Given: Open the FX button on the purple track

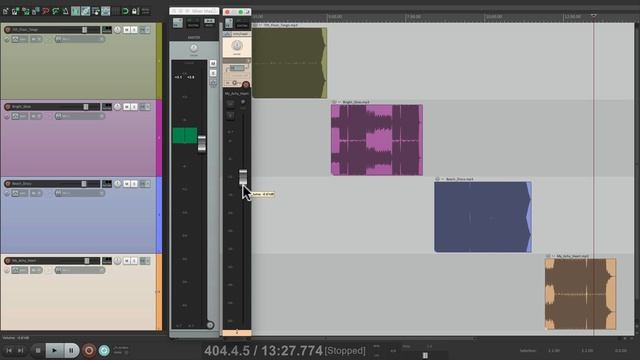Looking at the screenshot, I should [142, 107].
